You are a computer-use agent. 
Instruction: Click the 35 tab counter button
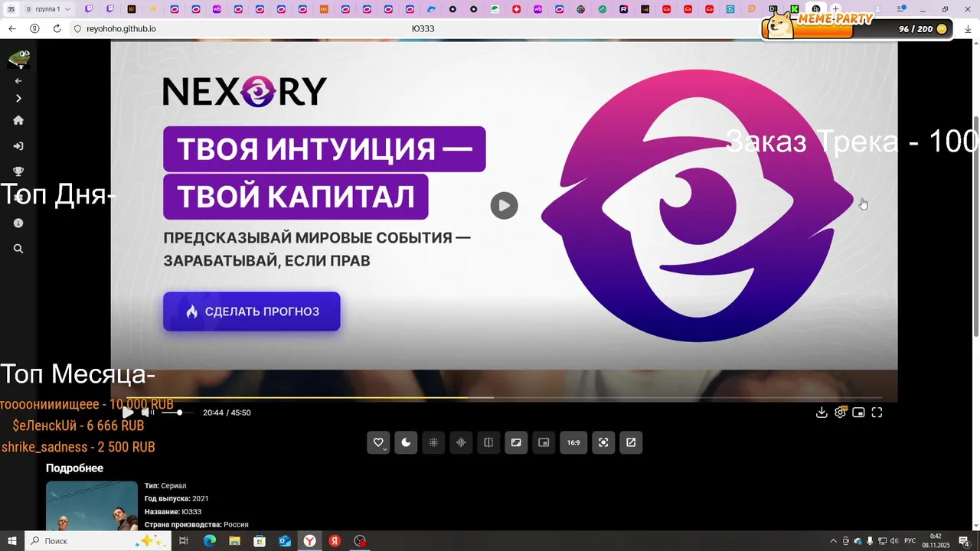(x=11, y=9)
